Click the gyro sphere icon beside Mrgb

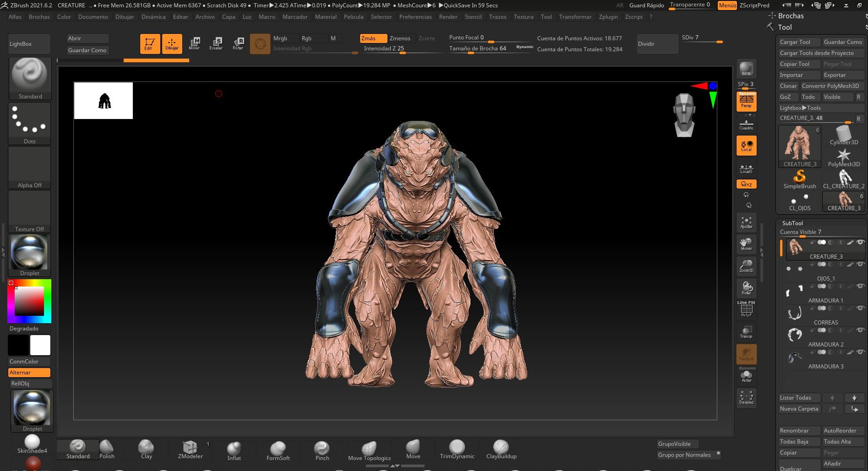260,44
